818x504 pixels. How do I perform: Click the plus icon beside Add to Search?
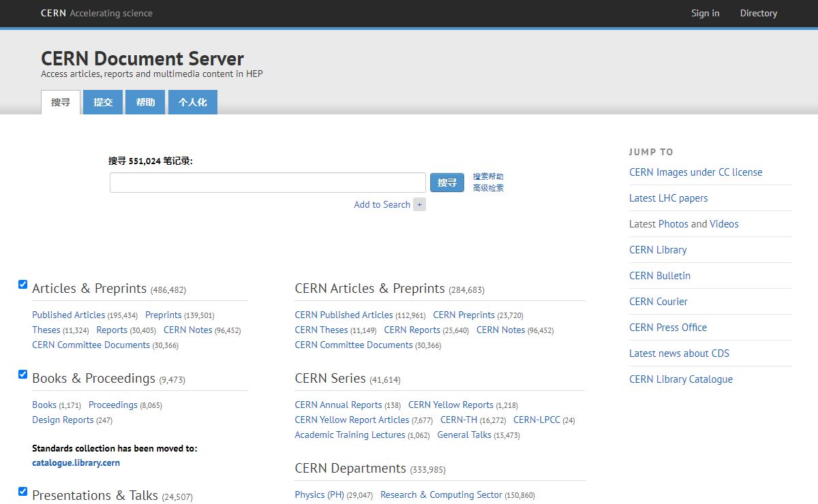(x=419, y=204)
